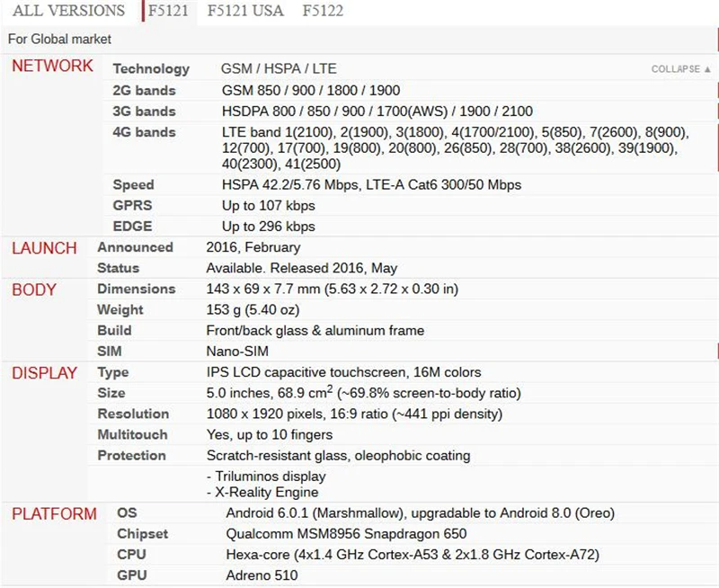Click the SIM label

[x=109, y=352]
